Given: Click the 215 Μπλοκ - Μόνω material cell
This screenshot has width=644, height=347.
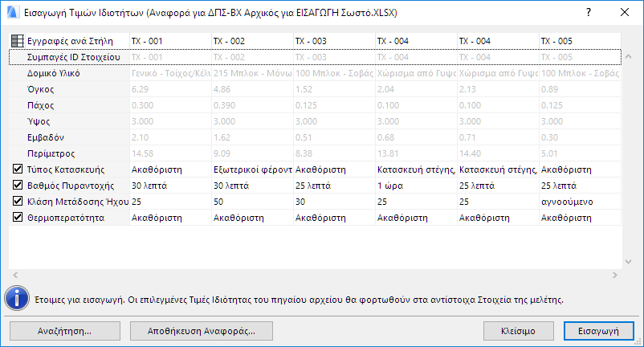Looking at the screenshot, I should pos(253,73).
